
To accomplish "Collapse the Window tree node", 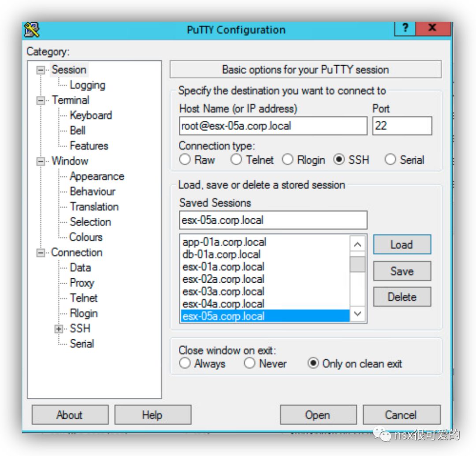I will 41,161.
